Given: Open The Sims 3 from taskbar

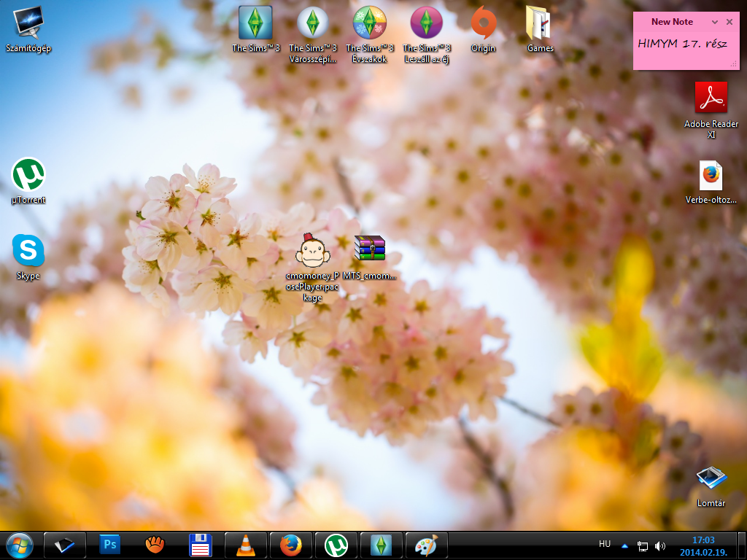Looking at the screenshot, I should coord(381,545).
